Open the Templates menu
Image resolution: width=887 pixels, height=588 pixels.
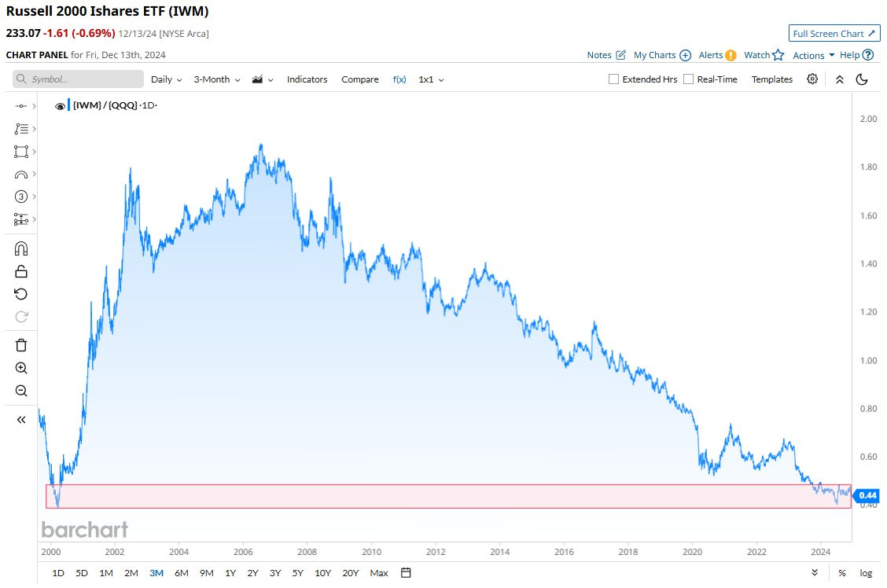point(771,79)
